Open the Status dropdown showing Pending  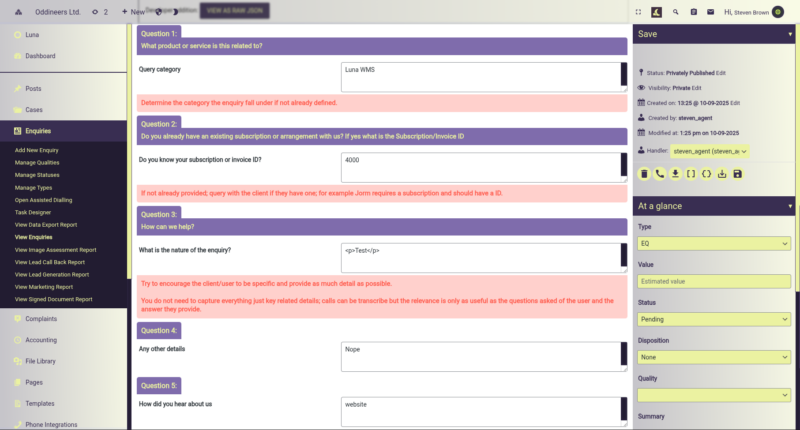(x=714, y=319)
